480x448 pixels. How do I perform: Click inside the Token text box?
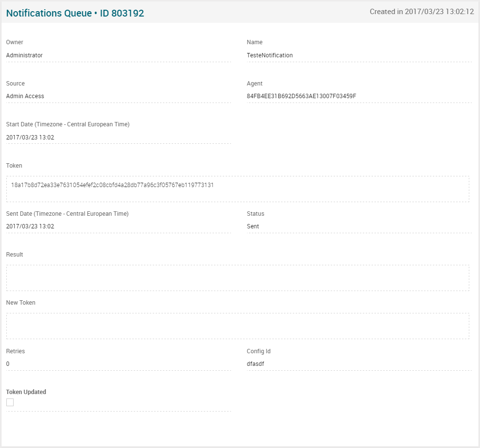coord(237,189)
